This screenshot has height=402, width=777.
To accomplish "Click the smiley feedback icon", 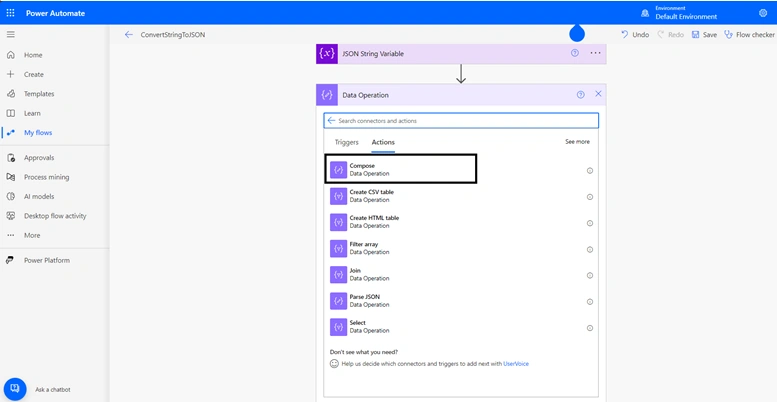I will point(334,364).
